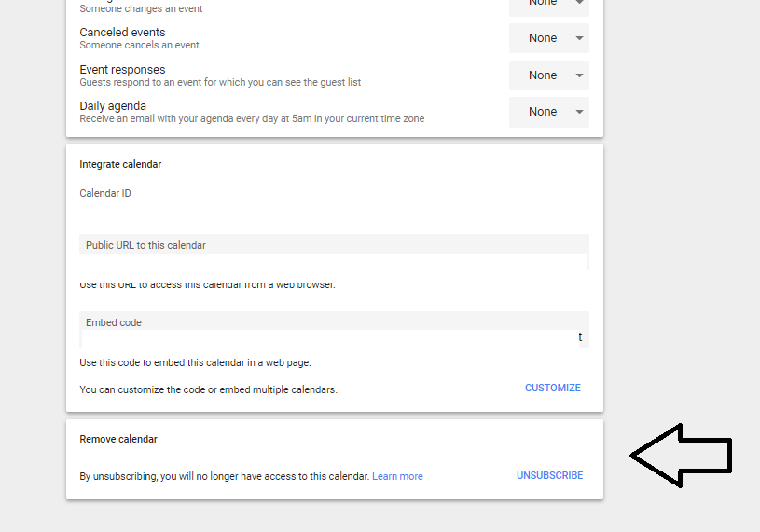Click UNSUBSCRIBE to remove the calendar
This screenshot has height=532, width=760.
tap(549, 476)
